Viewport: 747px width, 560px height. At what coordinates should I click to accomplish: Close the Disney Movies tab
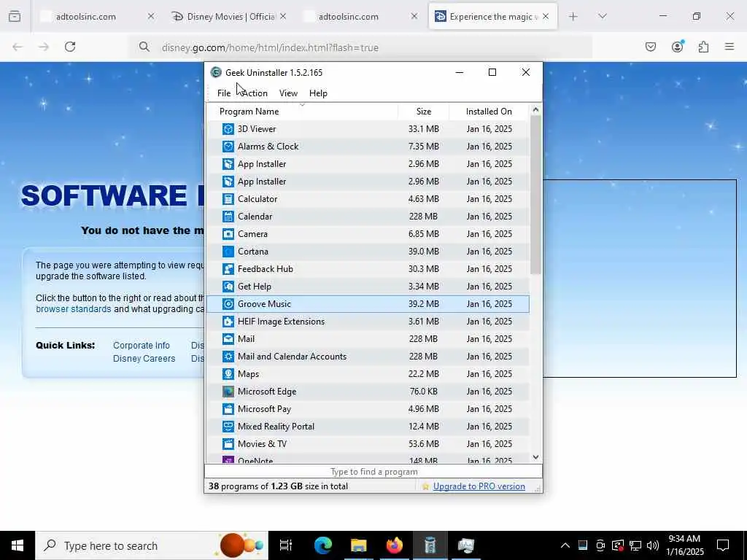283,17
